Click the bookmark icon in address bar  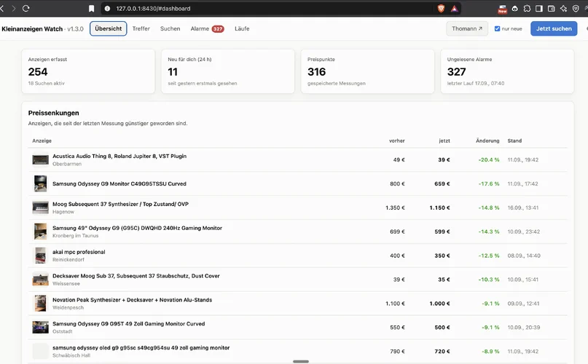click(92, 8)
